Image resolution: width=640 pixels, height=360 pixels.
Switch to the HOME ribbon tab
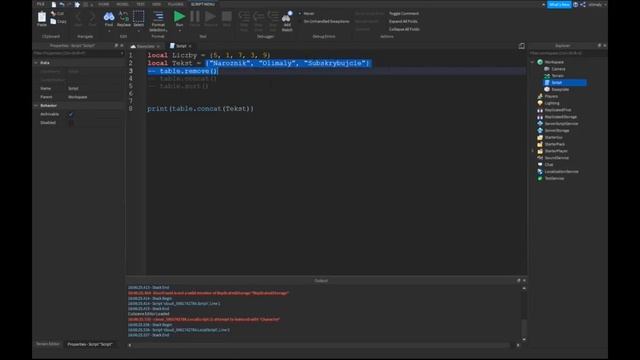click(x=103, y=4)
